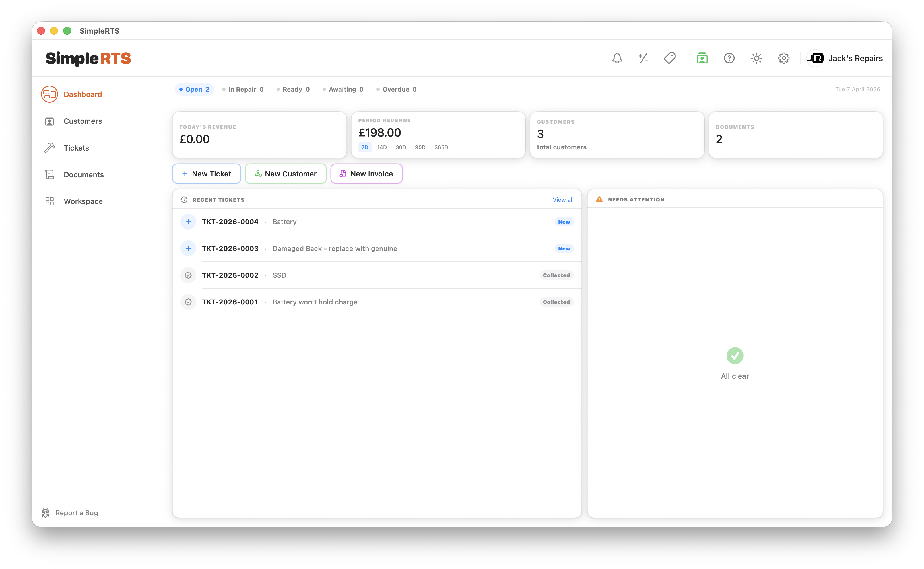Select Customers in the sidebar
This screenshot has width=924, height=569.
point(83,121)
